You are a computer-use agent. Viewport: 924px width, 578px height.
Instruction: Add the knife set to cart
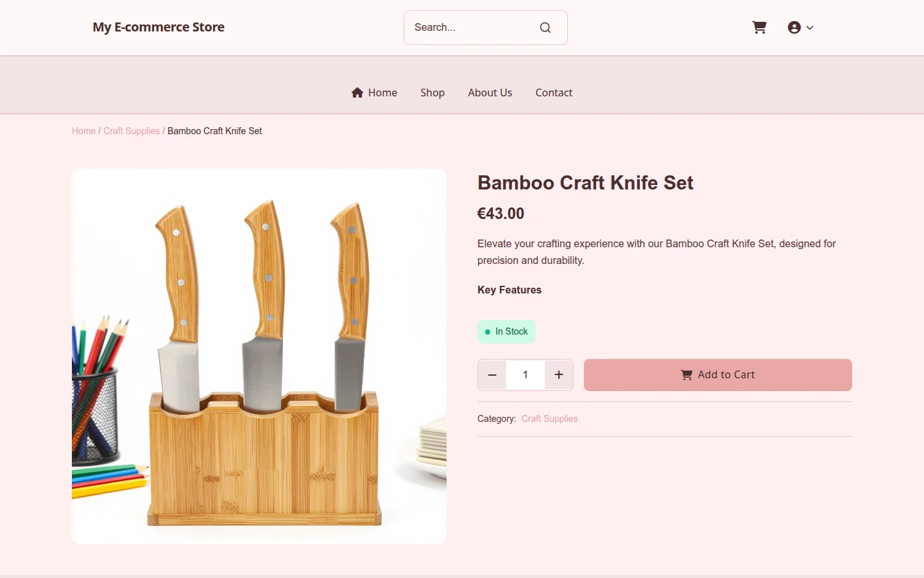point(718,375)
